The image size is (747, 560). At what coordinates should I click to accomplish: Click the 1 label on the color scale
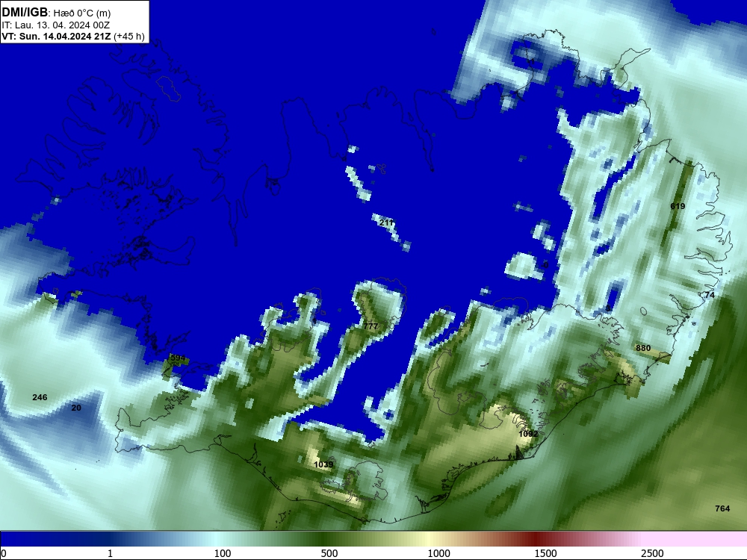click(x=110, y=553)
